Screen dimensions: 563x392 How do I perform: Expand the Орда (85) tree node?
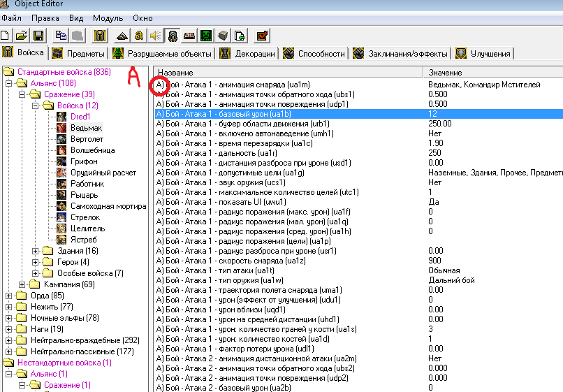pos(9,296)
